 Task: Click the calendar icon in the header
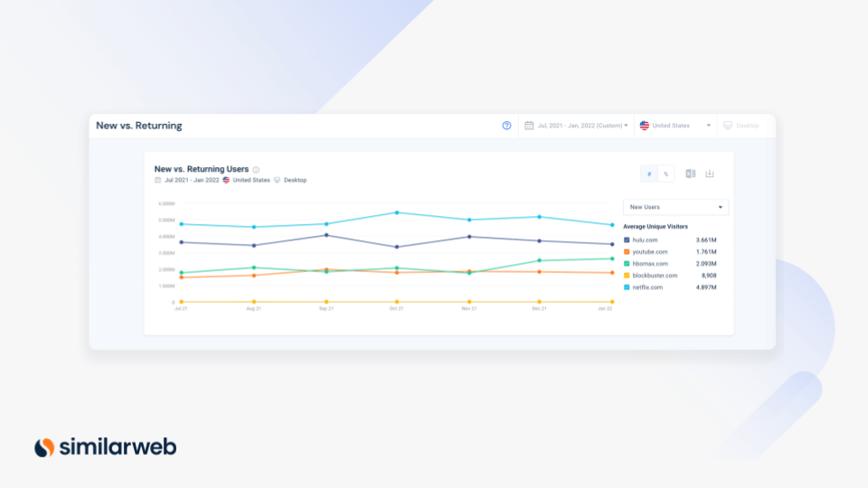point(529,126)
